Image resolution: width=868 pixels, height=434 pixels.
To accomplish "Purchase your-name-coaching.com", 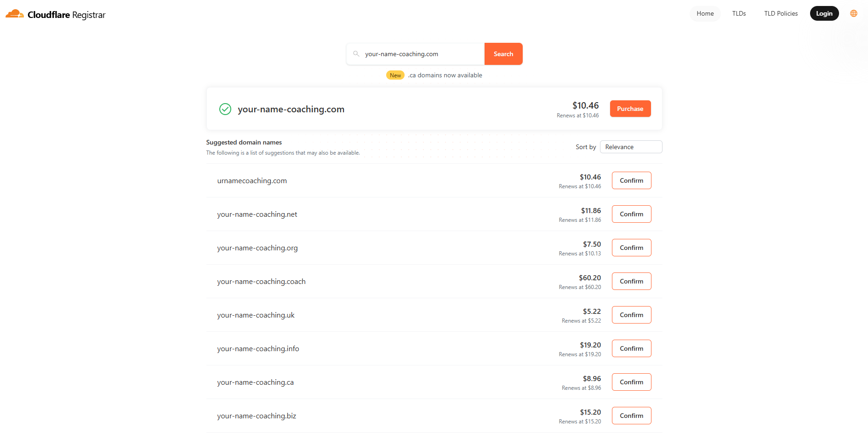I will tap(630, 109).
